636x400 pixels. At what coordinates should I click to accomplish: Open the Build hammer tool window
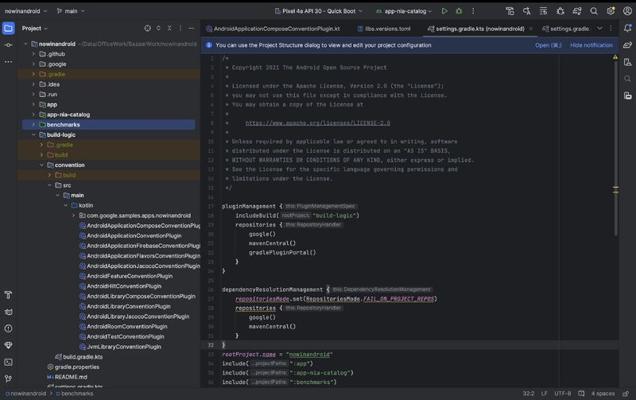pos(8,296)
